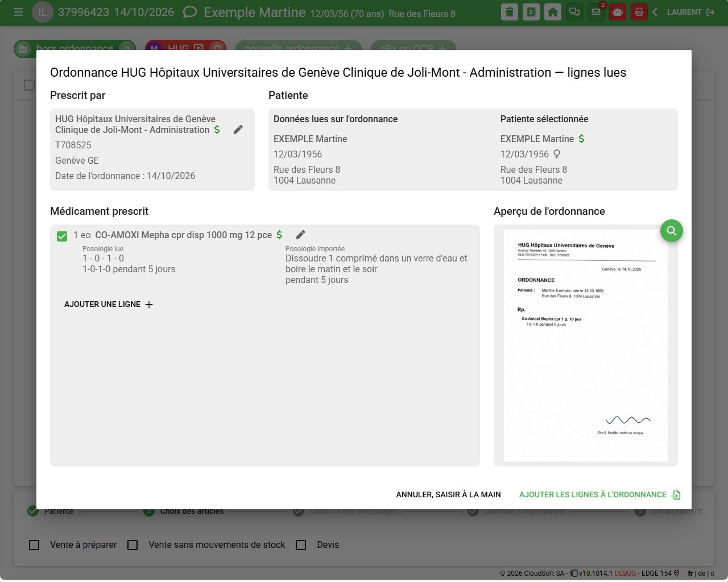This screenshot has height=582, width=728.
Task: Open the hamburger menu in the header
Action: 18,12
